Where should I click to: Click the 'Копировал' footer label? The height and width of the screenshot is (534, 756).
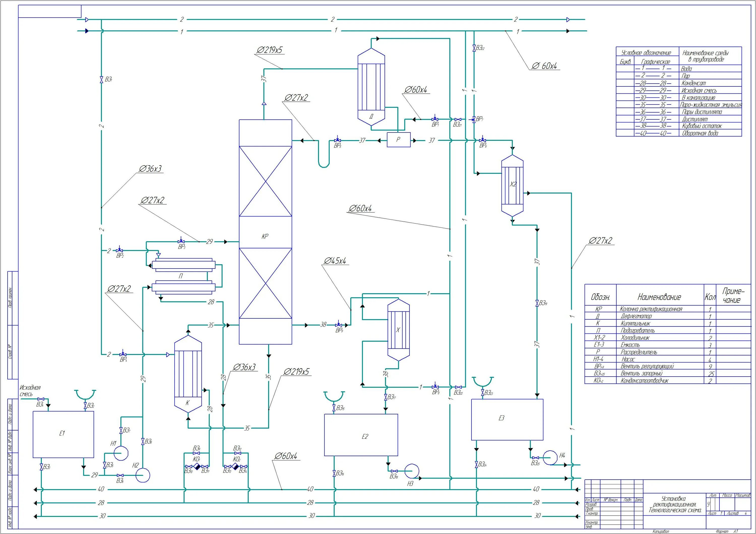660,531
